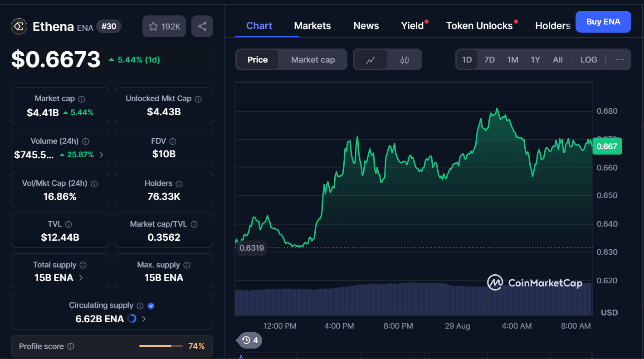Select Market cap chart mode
The width and height of the screenshot is (644, 359).
click(313, 59)
